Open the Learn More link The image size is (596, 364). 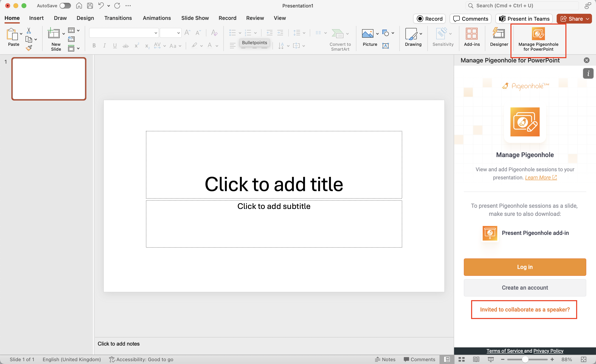pos(541,177)
